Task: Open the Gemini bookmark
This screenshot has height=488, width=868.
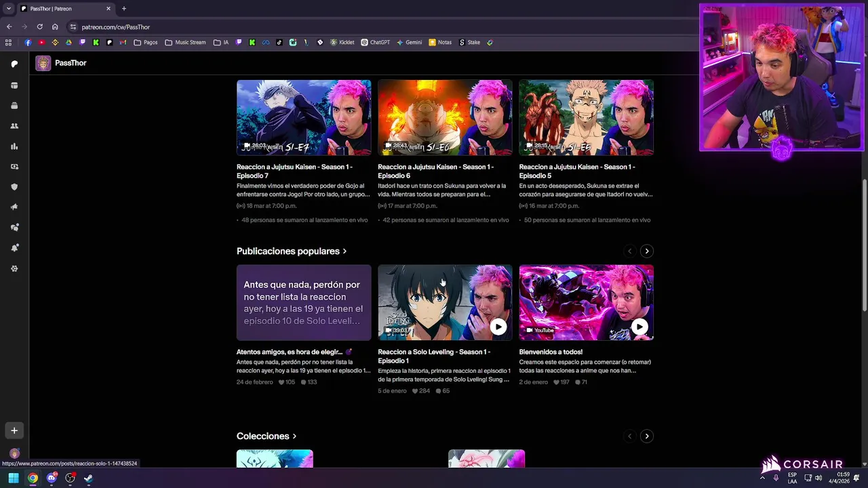Action: tap(410, 42)
